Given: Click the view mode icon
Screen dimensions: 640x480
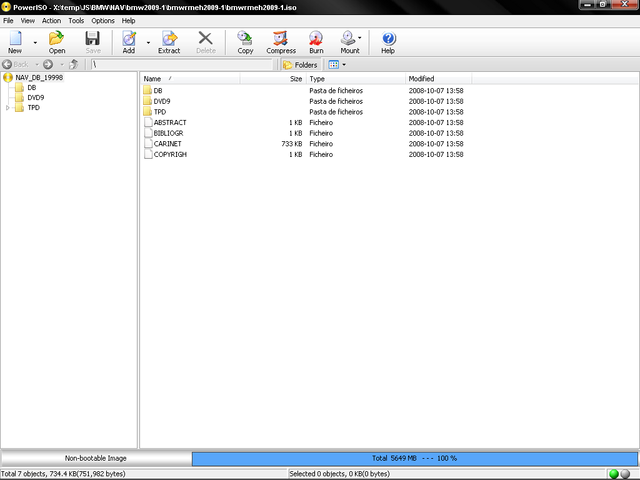Looking at the screenshot, I should point(333,64).
